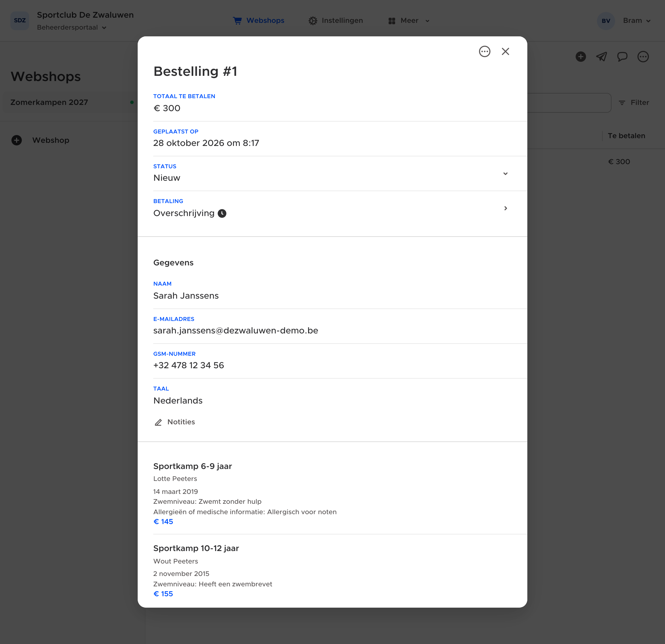Click the name Sarah Janssens
Viewport: 665px width, 644px height.
coord(186,296)
